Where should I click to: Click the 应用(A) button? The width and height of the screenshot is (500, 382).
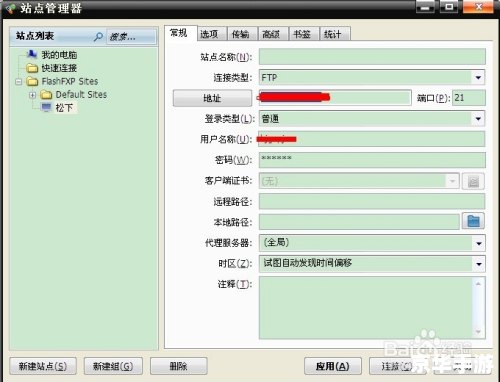[333, 366]
